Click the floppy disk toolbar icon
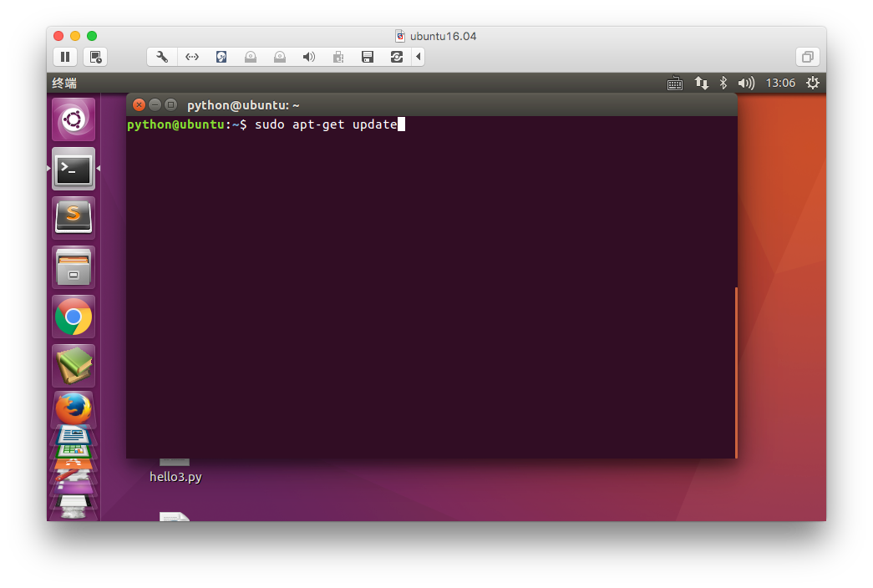 [x=367, y=57]
